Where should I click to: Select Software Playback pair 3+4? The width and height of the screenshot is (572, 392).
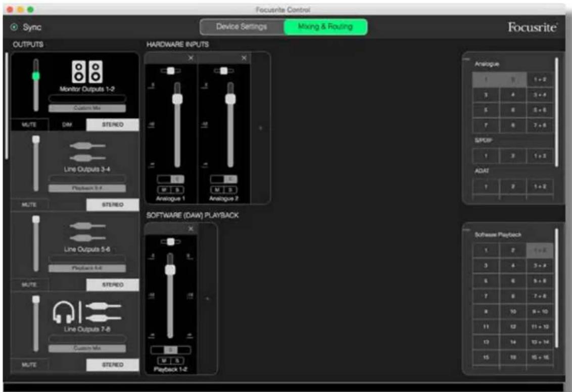pos(540,266)
